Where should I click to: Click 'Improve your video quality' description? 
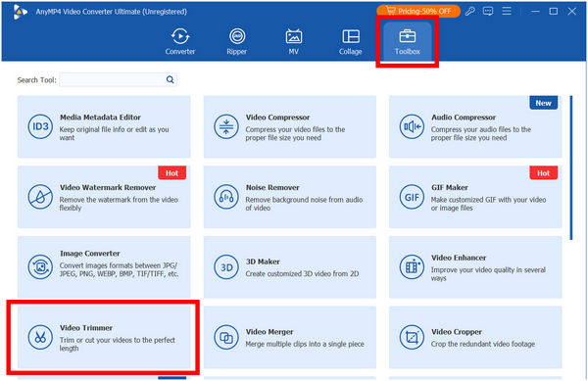click(x=488, y=274)
